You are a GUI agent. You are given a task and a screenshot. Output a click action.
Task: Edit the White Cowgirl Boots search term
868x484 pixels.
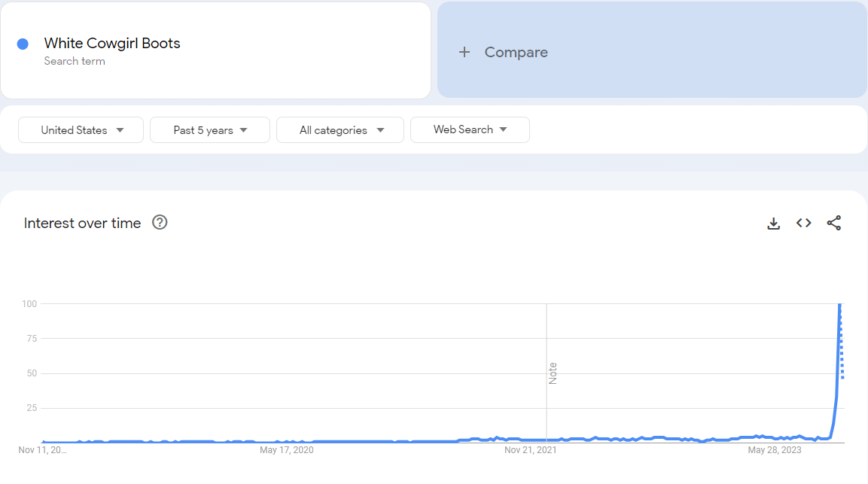point(112,44)
